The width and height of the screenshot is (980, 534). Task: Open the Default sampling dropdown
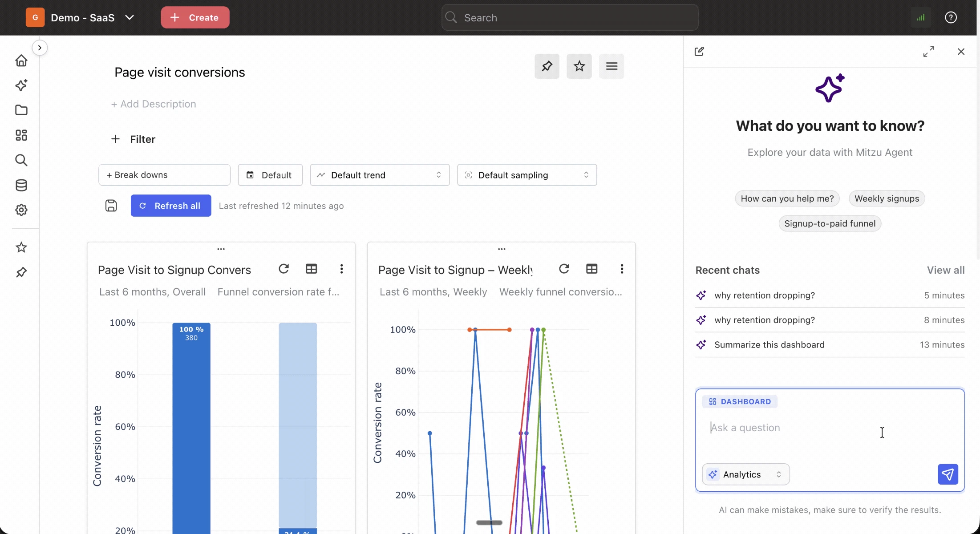tap(527, 175)
